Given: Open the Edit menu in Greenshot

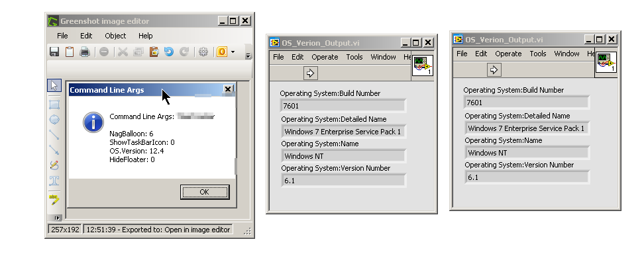Looking at the screenshot, I should pos(86,36).
